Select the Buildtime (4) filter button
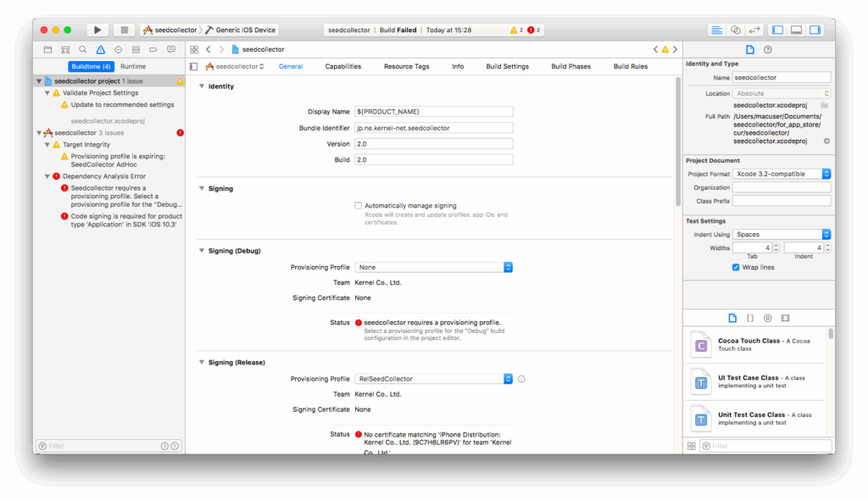 pos(92,66)
